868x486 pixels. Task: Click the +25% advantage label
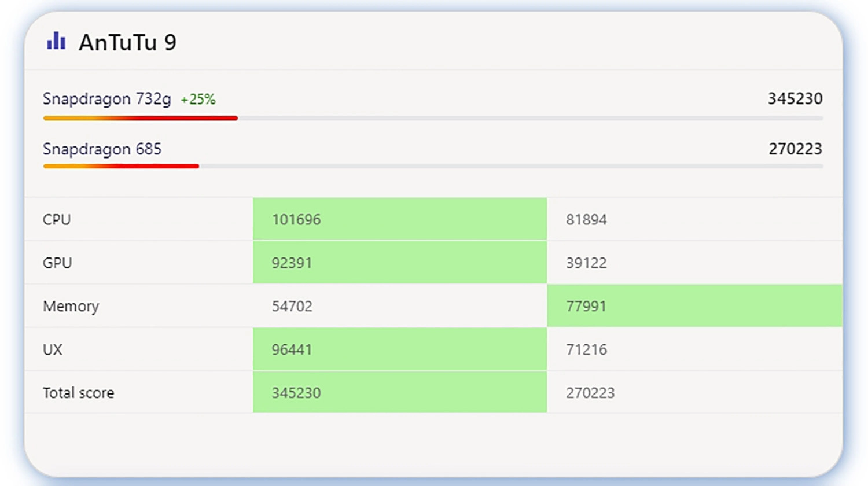198,100
